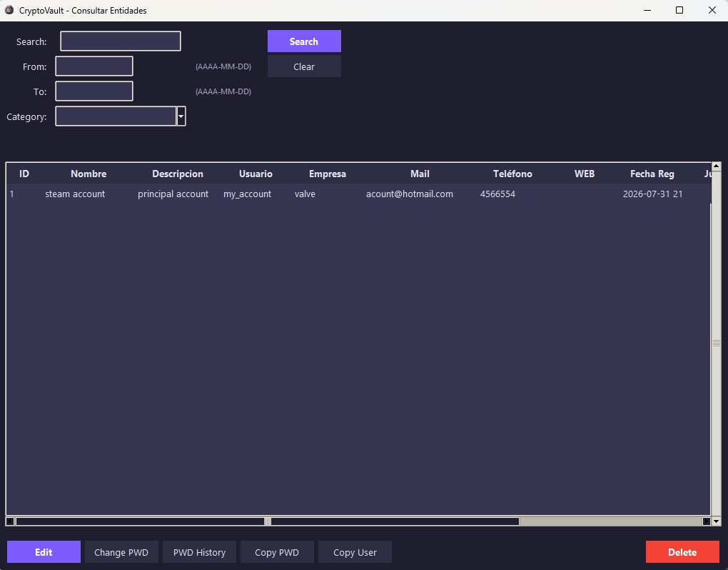728x570 pixels.
Task: Sort by the Empresa column header
Action: click(328, 174)
